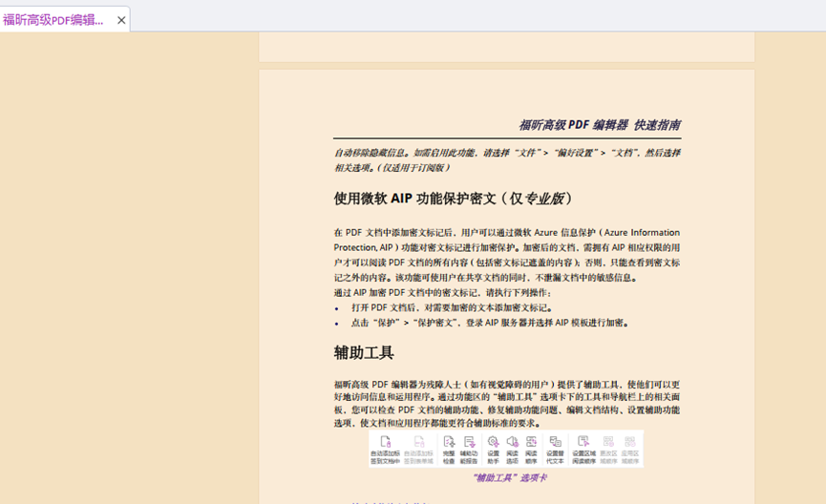Viewport: 826px width, 504px height.
Task: Click the 使用微软 AIP 功能保护密文 heading
Action: [454, 199]
